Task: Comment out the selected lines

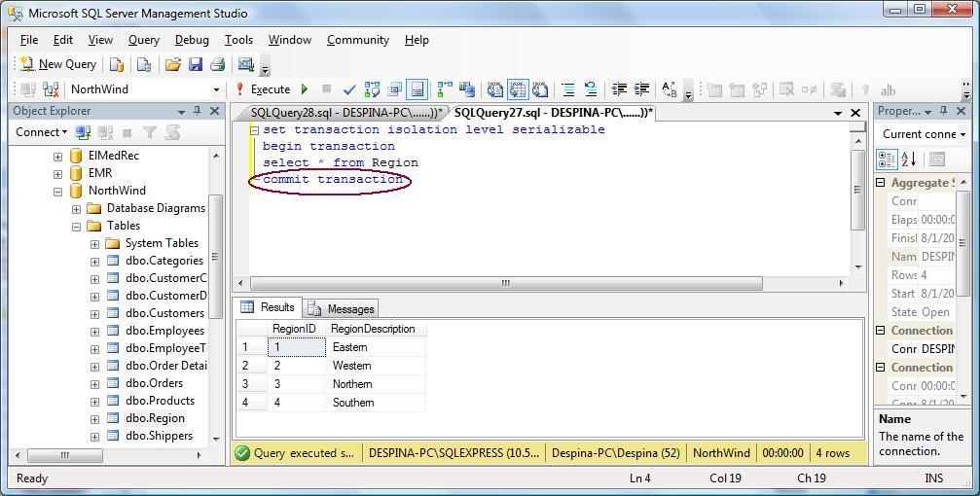Action: [x=568, y=89]
